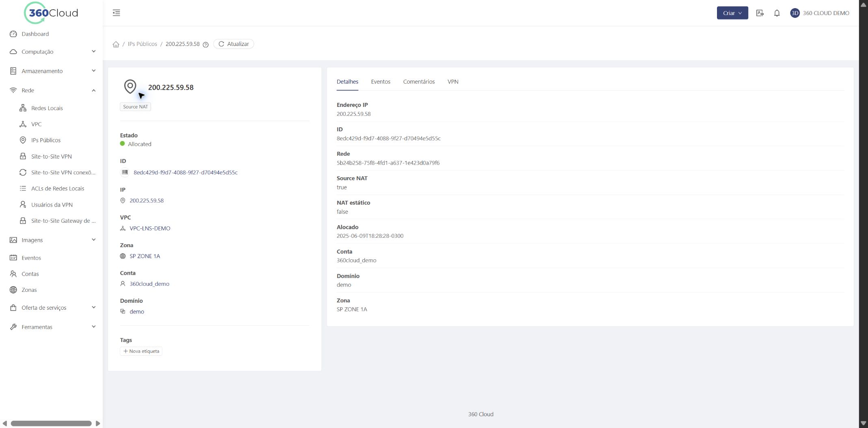Open the SP ZONE 1A link in left card
Image resolution: width=868 pixels, height=428 pixels.
coord(145,256)
